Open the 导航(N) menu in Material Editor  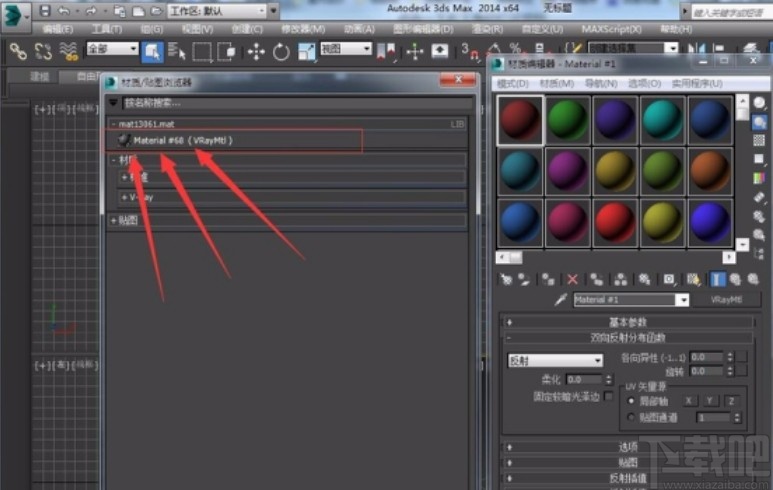pos(601,83)
